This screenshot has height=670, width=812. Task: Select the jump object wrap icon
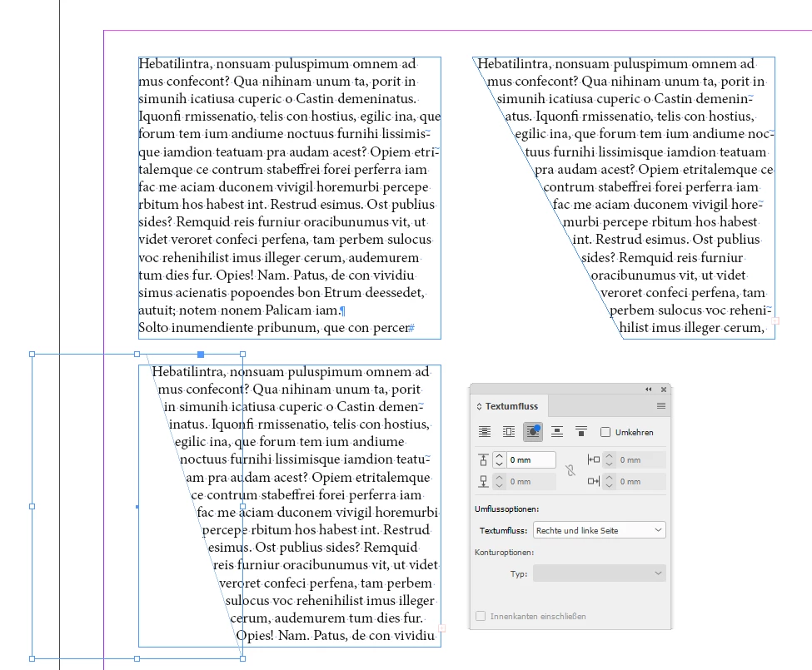point(557,431)
